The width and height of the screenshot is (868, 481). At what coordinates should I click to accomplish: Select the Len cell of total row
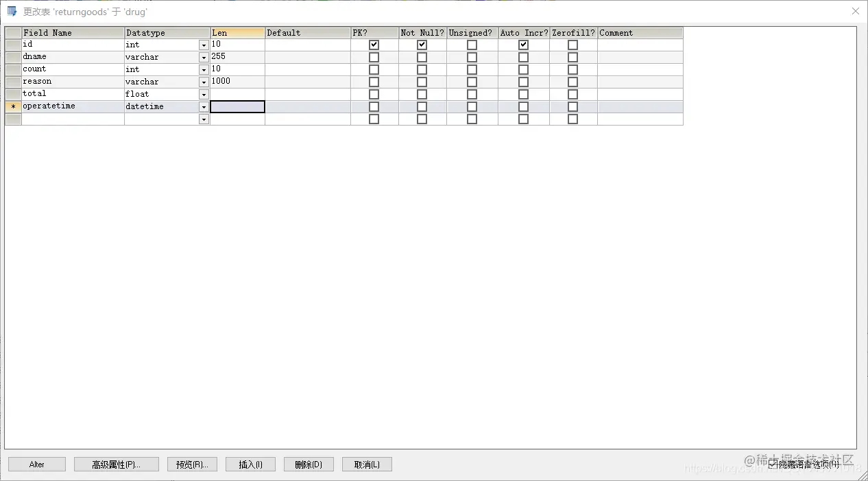pyautogui.click(x=237, y=94)
